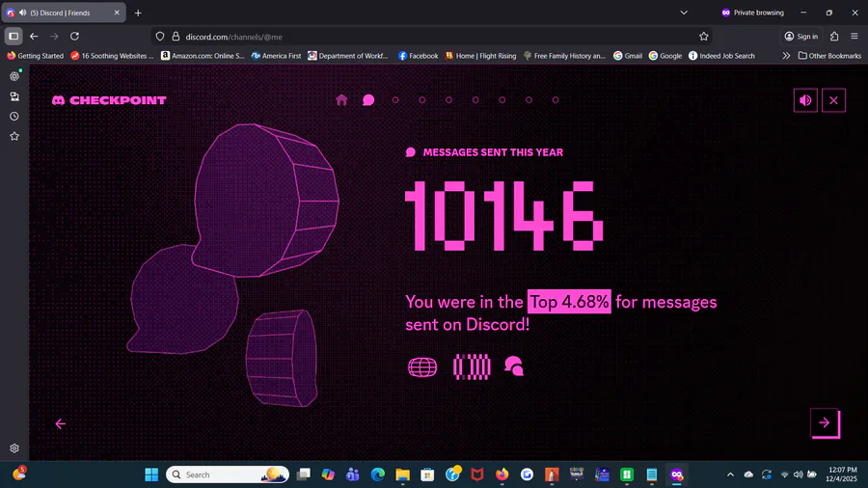Viewport: 868px width, 488px height.
Task: Show hidden system tray icons
Action: point(730,474)
